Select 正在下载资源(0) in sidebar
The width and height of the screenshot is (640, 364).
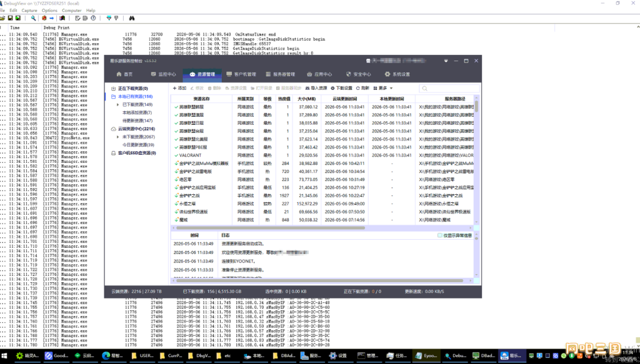pos(132,89)
